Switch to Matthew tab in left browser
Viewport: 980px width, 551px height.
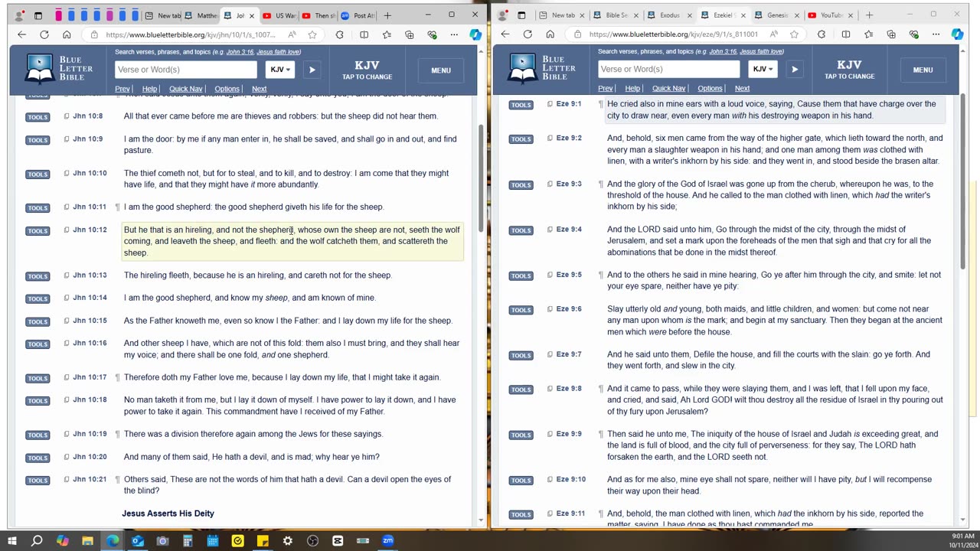[x=202, y=15]
